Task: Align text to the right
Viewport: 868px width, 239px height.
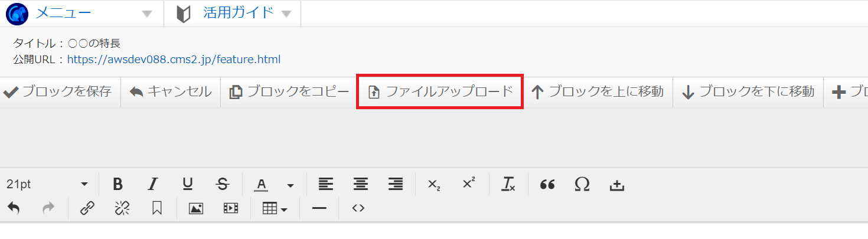Action: coord(395,185)
